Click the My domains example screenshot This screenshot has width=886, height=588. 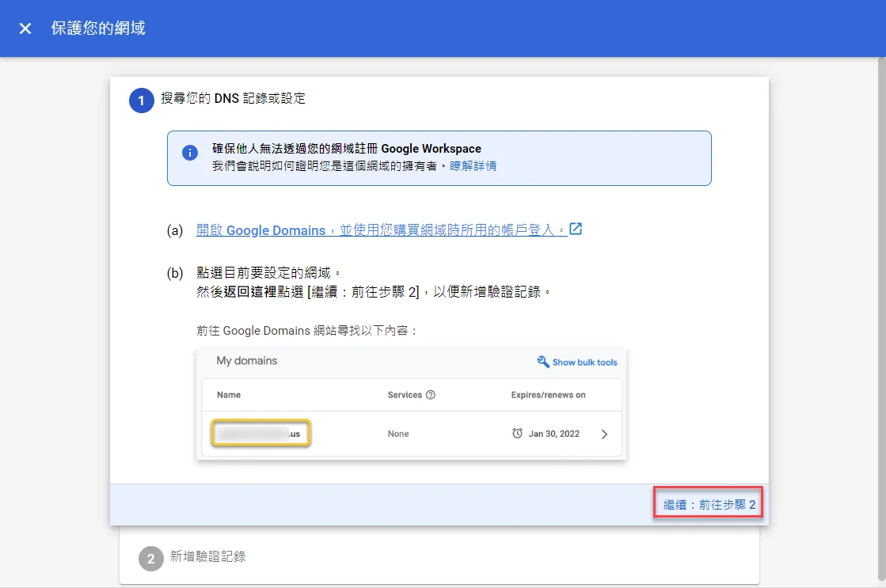(411, 404)
